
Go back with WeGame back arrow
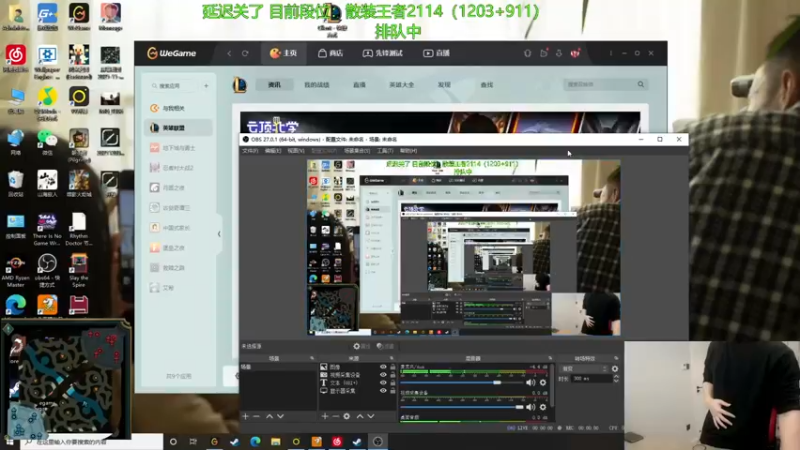pos(229,53)
